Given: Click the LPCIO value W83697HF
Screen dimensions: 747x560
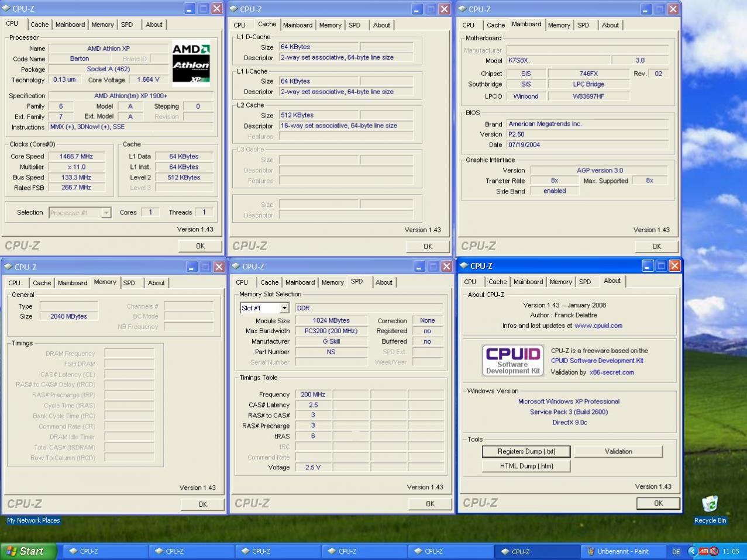Looking at the screenshot, I should 588,96.
